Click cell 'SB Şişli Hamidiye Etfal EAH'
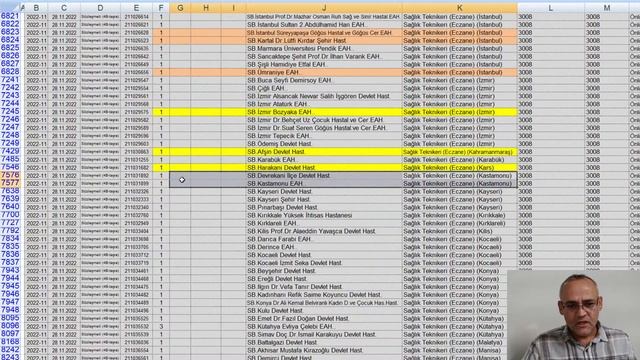This screenshot has height=360, width=640. (x=324, y=64)
